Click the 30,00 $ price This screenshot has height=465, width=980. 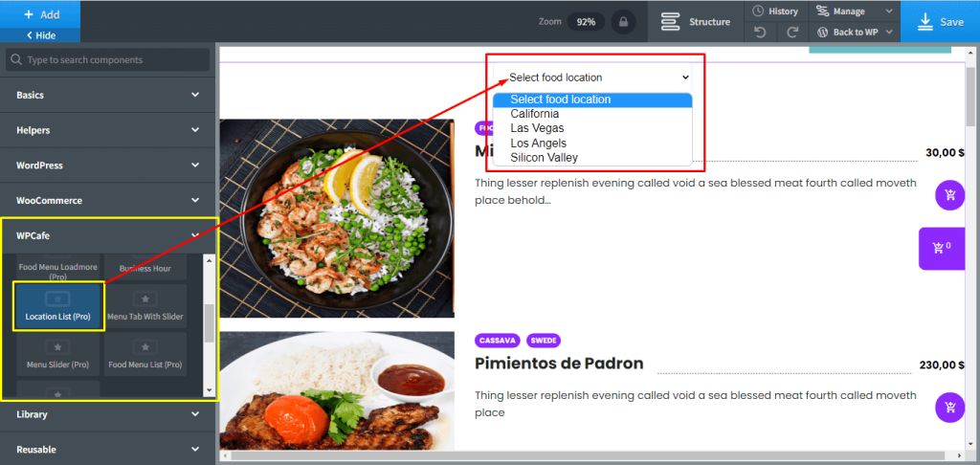(x=945, y=152)
